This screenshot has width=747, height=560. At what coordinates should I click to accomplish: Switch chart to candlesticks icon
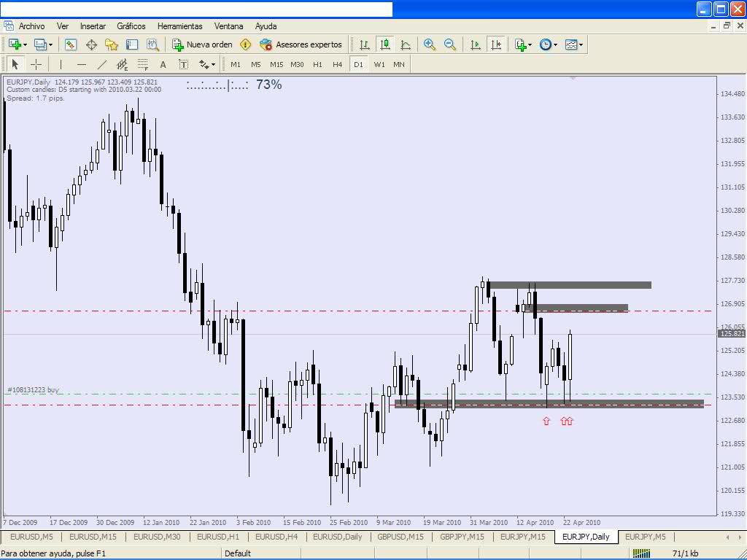[x=385, y=44]
